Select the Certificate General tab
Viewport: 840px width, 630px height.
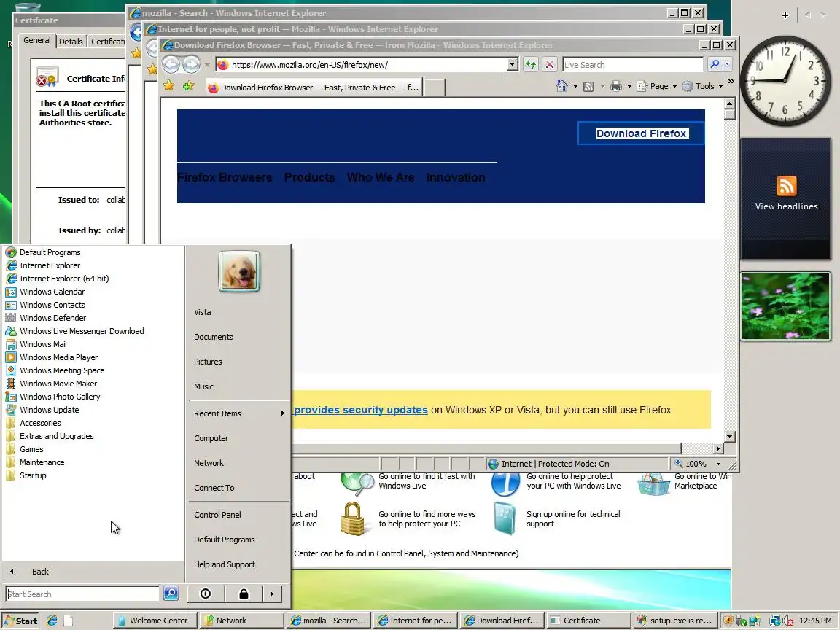pos(37,40)
